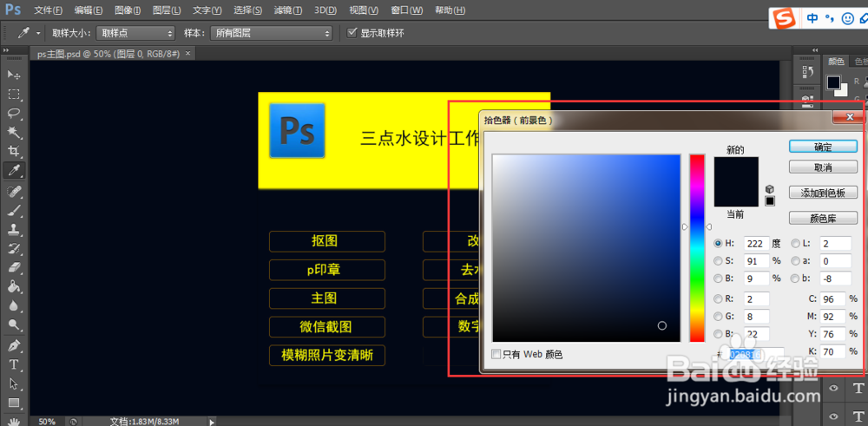Open the 样本 所有图层 dropdown
Image resolution: width=868 pixels, height=426 pixels.
click(271, 33)
